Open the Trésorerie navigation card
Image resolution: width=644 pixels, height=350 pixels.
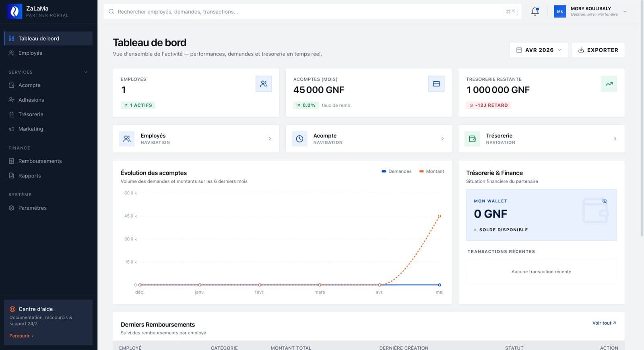pyautogui.click(x=541, y=139)
